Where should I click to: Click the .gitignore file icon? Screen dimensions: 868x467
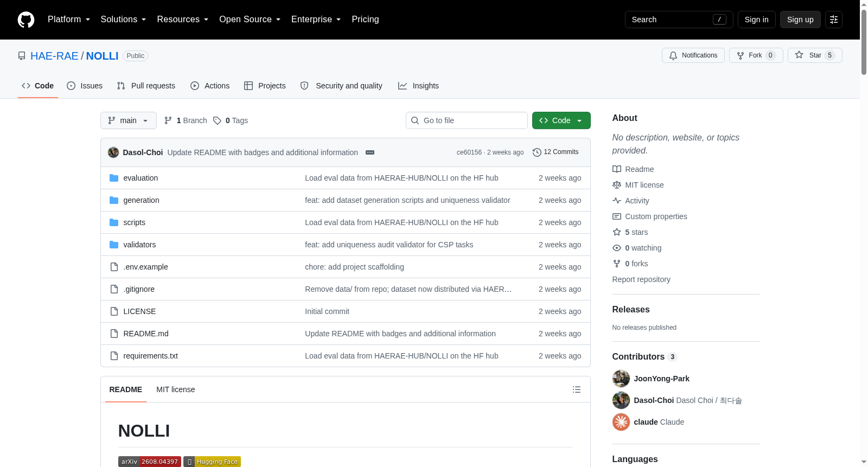pos(114,289)
